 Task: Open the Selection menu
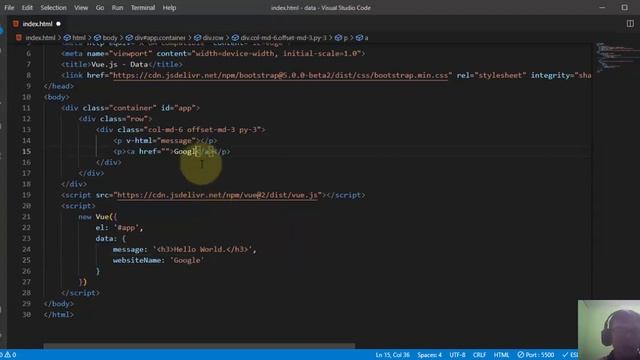pos(53,8)
